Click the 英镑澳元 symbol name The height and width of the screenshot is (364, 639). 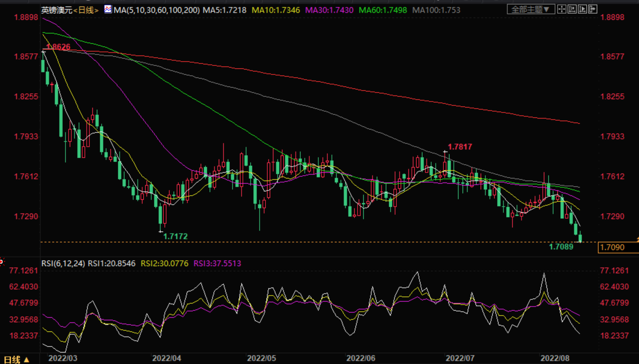tap(57, 9)
